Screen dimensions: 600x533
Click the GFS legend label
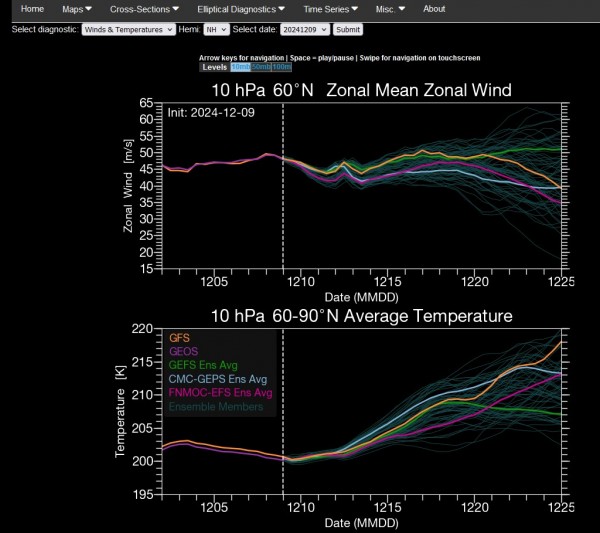tap(179, 338)
